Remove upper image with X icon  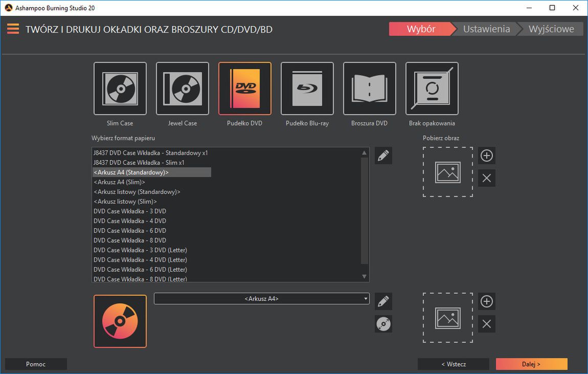coord(487,178)
